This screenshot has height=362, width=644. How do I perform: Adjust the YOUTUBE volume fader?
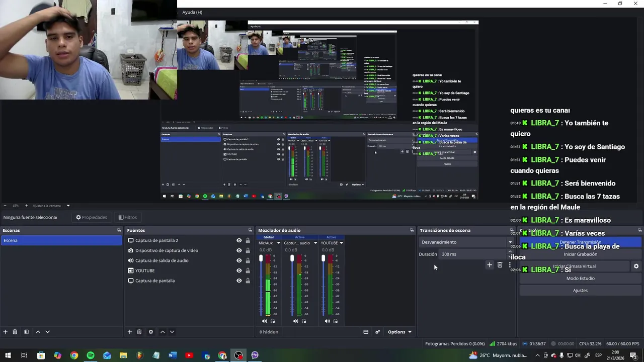(x=323, y=258)
